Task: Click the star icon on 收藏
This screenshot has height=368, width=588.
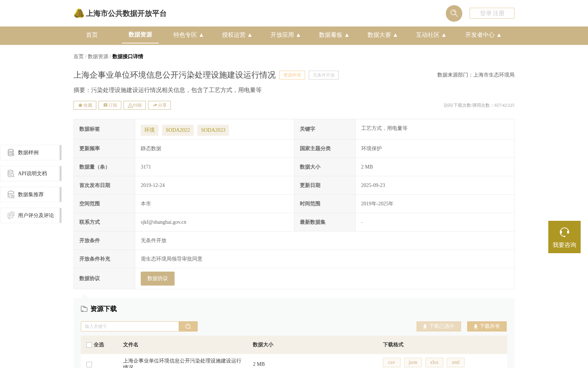Action: (80, 105)
